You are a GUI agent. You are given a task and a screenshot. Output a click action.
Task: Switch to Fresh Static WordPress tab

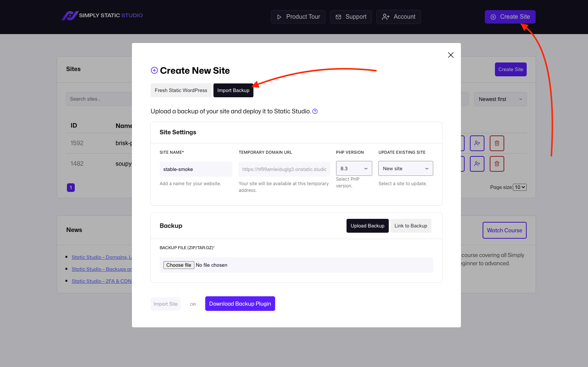click(181, 91)
